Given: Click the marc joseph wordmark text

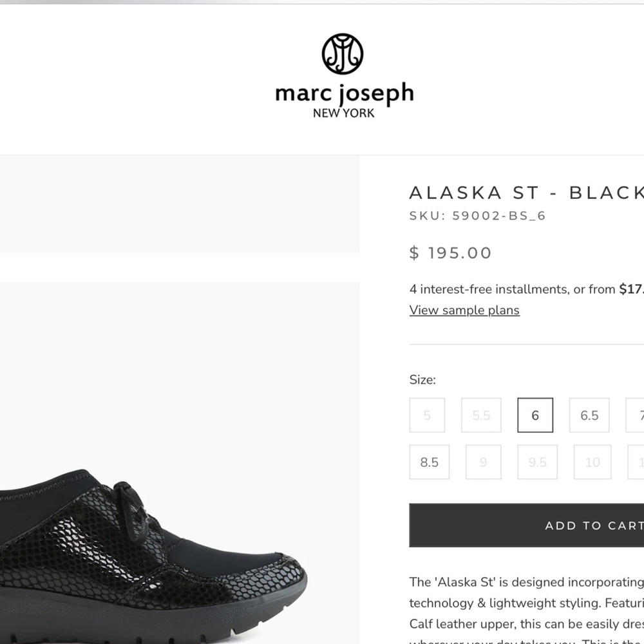Looking at the screenshot, I should click(344, 92).
